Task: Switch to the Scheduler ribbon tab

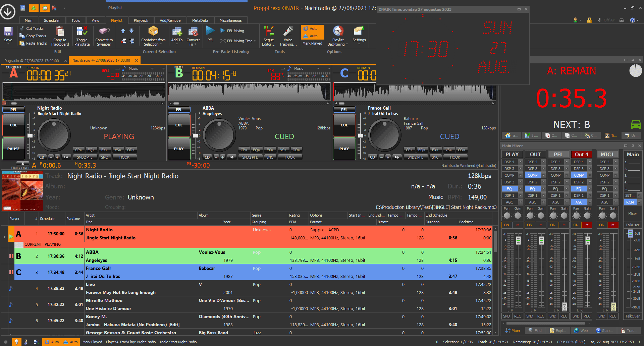Action: [x=52, y=20]
